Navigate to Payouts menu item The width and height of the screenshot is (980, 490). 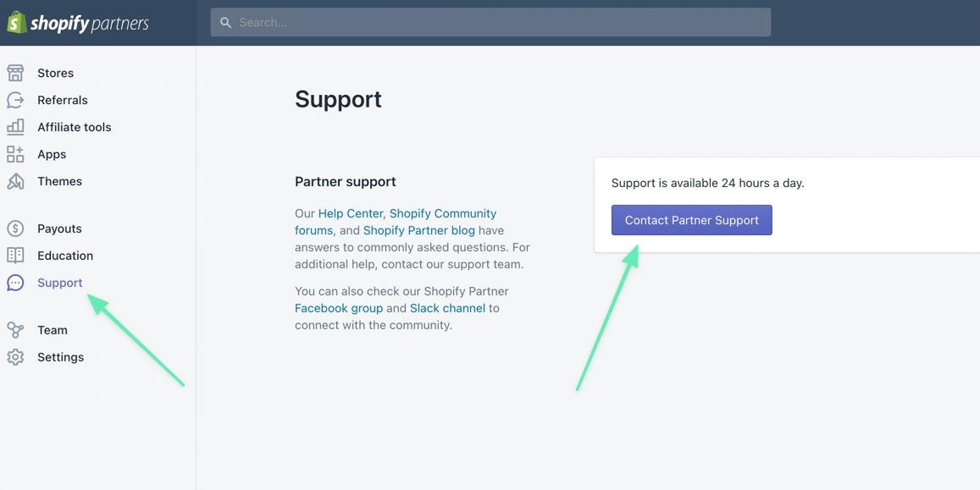[x=59, y=228]
